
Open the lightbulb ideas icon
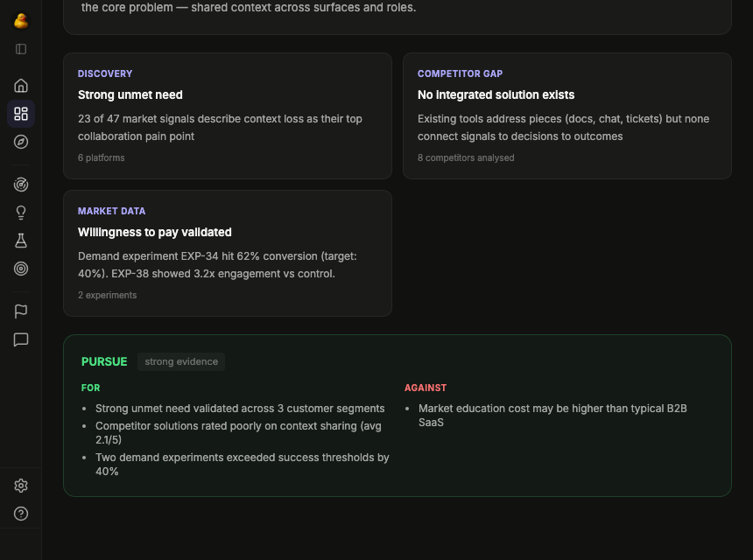point(21,213)
